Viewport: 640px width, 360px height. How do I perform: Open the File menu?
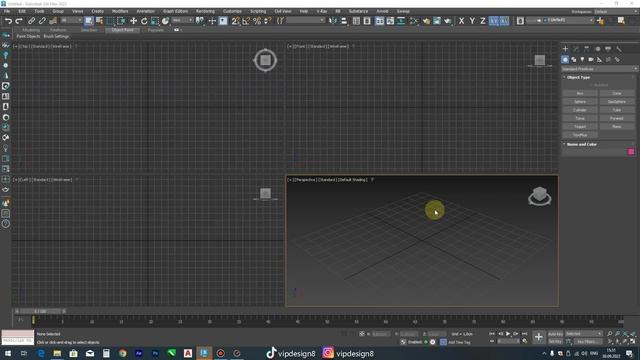point(7,11)
